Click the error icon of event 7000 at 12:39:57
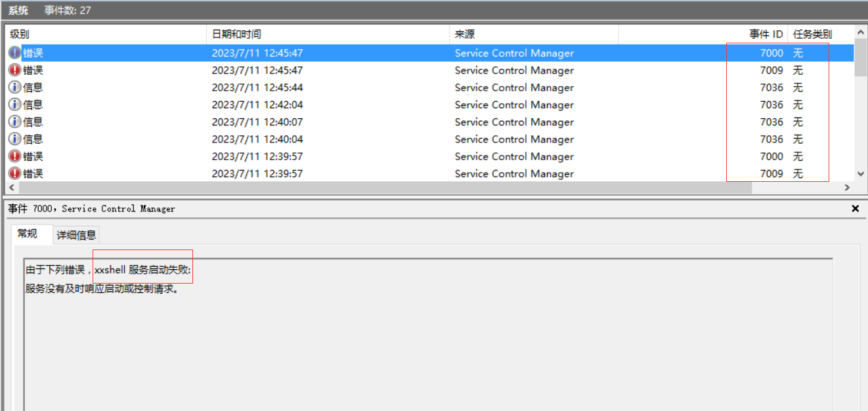 [14, 156]
